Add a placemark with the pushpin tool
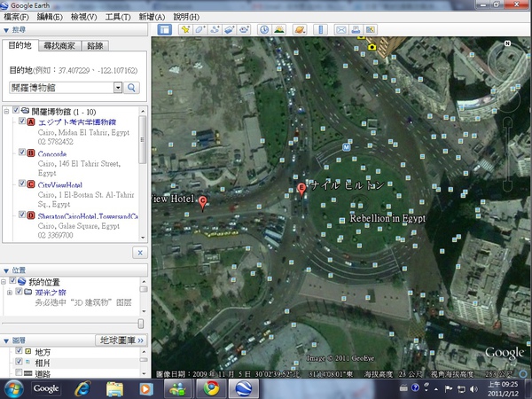 (185, 30)
